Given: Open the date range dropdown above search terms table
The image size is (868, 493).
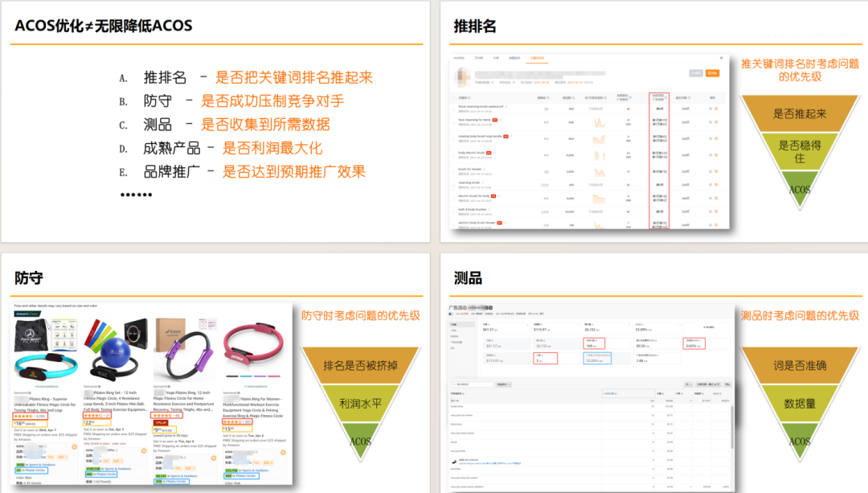Looking at the screenshot, I should click(x=708, y=384).
